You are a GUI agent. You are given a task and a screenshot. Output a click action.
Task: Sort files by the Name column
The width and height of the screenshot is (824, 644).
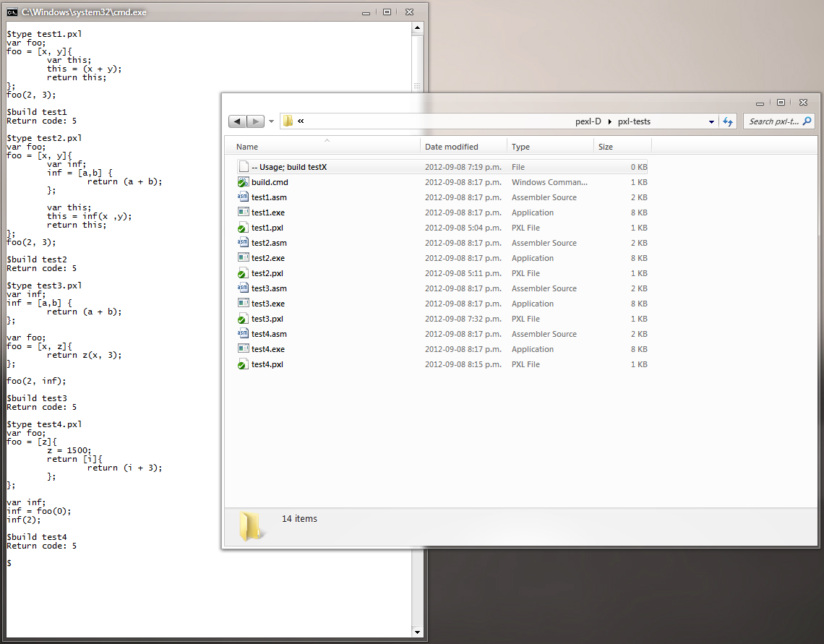[x=247, y=147]
